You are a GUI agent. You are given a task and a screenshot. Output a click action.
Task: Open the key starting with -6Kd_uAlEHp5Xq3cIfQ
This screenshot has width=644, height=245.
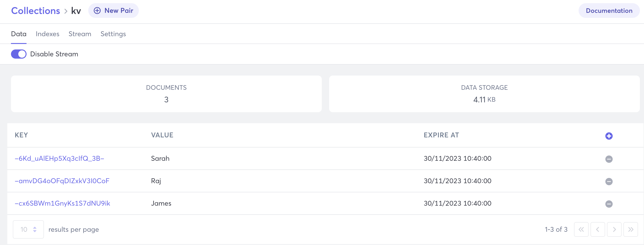click(x=59, y=158)
